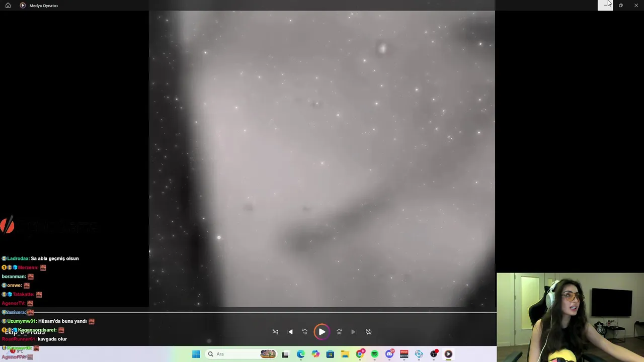Restore down the Medya Oynatıcı window
The width and height of the screenshot is (644, 362).
[x=621, y=5]
